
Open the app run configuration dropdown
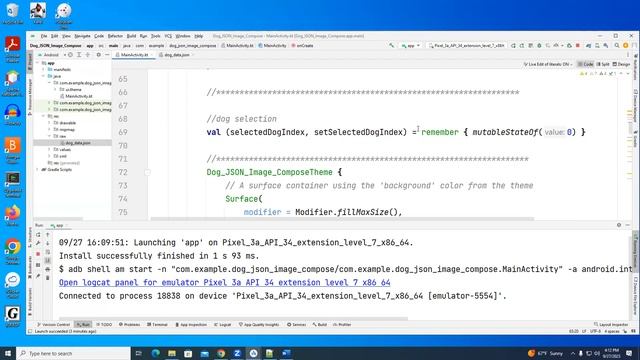pos(410,46)
